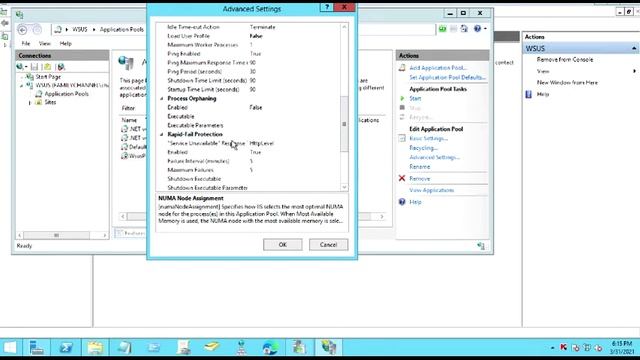Click Remove from Console in the outer Actions pane
The image size is (640, 360).
tap(565, 60)
